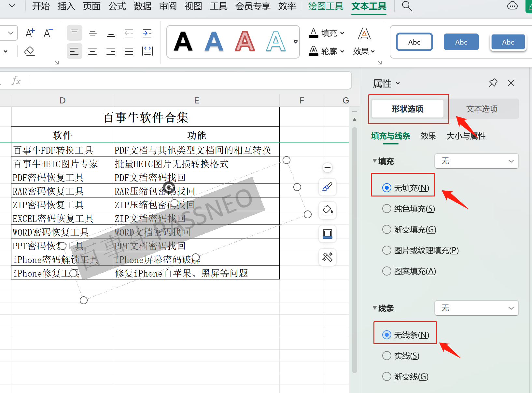Screen dimensions: 532x393
Task: Click the rotate handle on the watermark
Action: pos(169,187)
